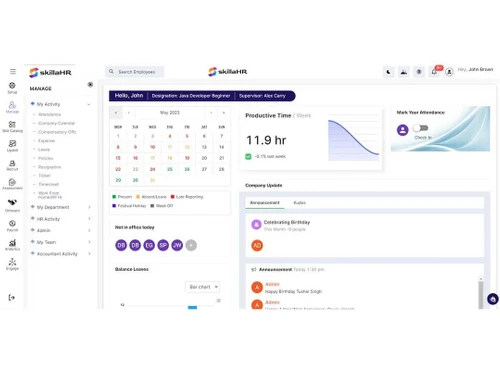This screenshot has width=500, height=375.
Task: Click the AD birthday avatar
Action: [257, 246]
